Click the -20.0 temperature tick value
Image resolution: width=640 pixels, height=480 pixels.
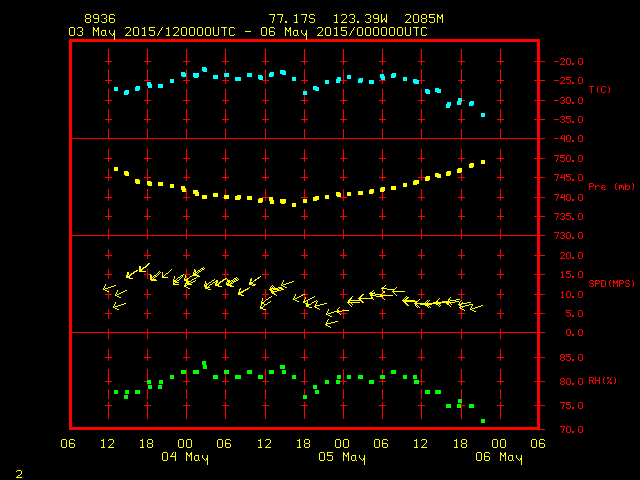[569, 62]
